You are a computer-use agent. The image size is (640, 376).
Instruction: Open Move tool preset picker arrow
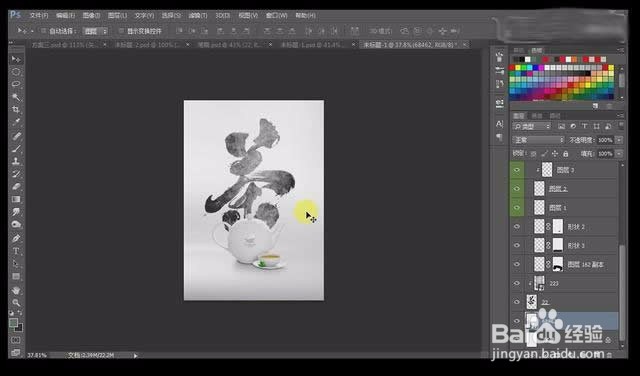pyautogui.click(x=32, y=31)
